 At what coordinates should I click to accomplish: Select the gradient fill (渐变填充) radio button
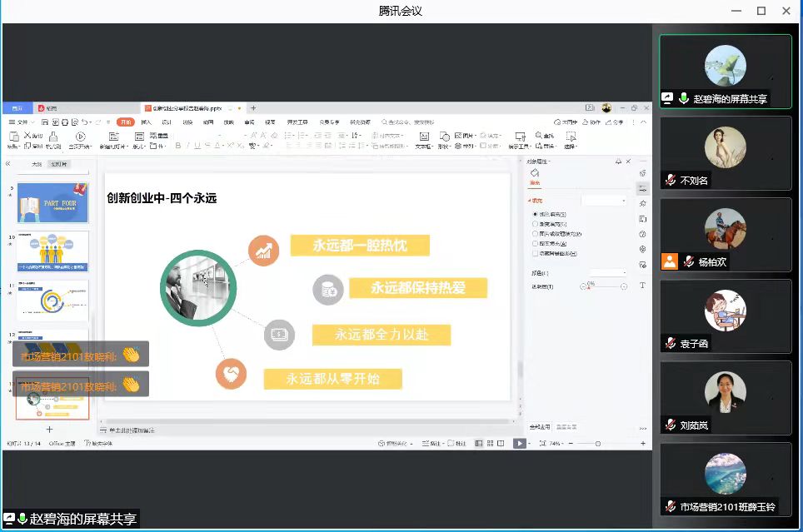[535, 224]
